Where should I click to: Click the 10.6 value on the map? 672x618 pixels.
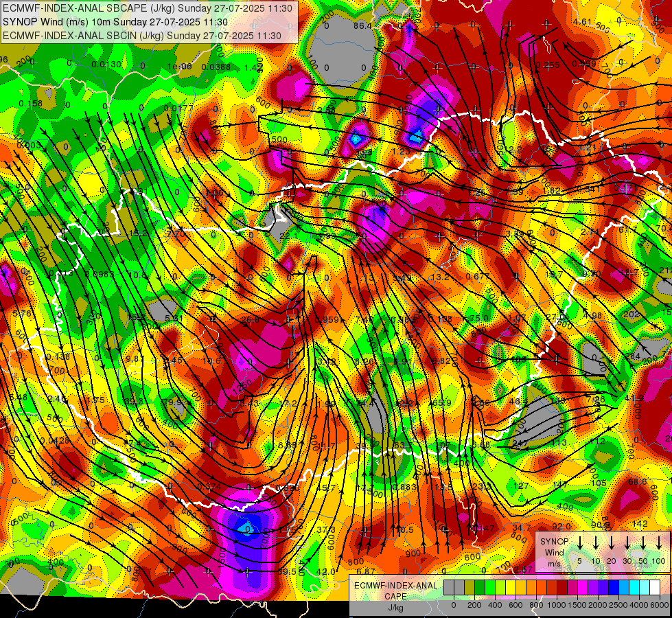(211, 361)
